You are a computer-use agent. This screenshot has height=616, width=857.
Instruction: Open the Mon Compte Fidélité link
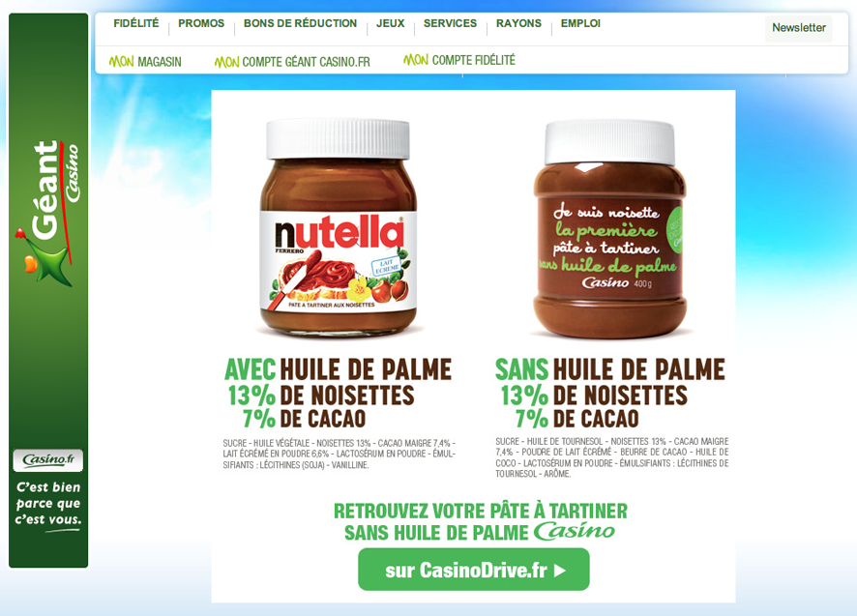click(459, 60)
